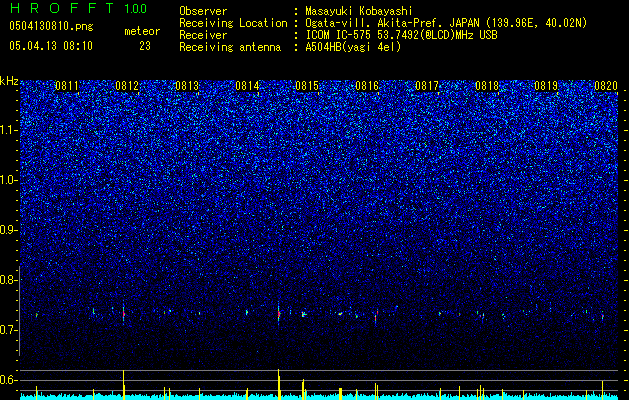Image resolution: width=629 pixels, height=400 pixels.
Task: Select the meteor count value 23
Action: pyautogui.click(x=145, y=46)
